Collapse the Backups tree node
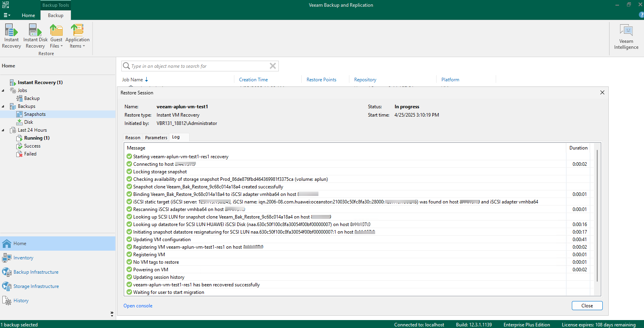 3,106
